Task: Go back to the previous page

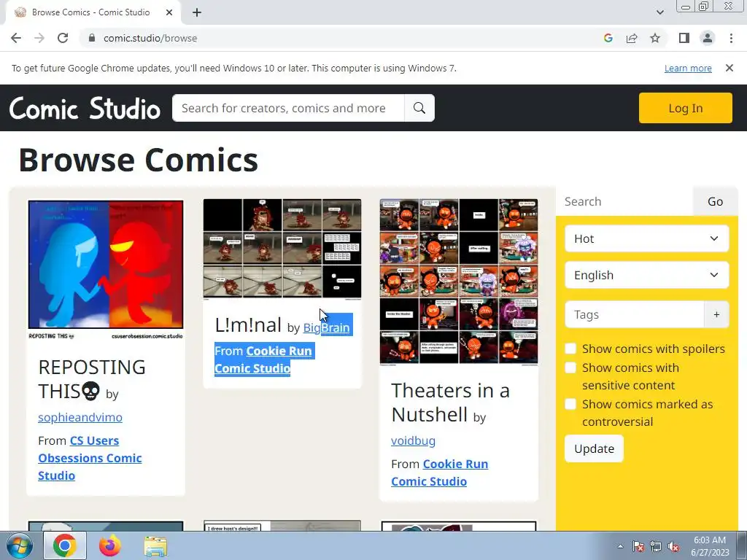Action: click(x=16, y=38)
